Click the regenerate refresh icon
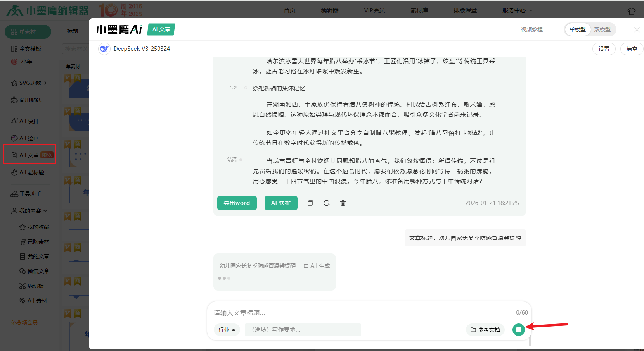The height and width of the screenshot is (351, 644). pyautogui.click(x=327, y=203)
